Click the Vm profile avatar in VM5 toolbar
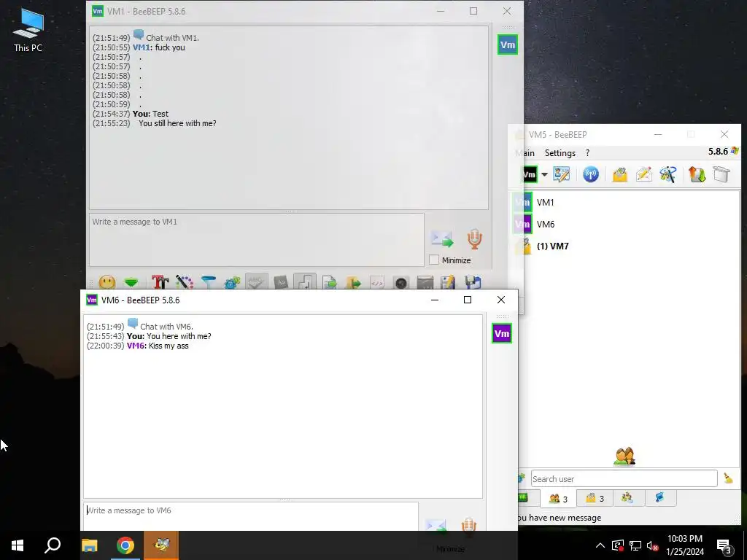 [530, 174]
